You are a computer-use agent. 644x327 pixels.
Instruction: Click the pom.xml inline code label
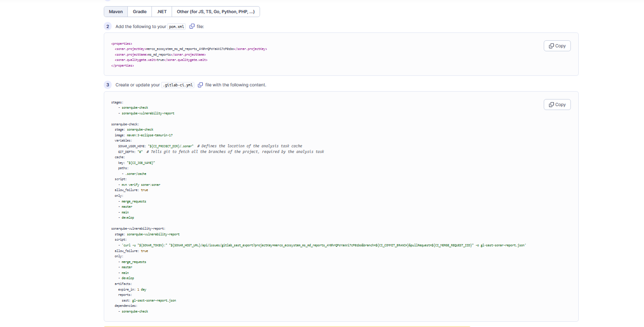coord(177,26)
